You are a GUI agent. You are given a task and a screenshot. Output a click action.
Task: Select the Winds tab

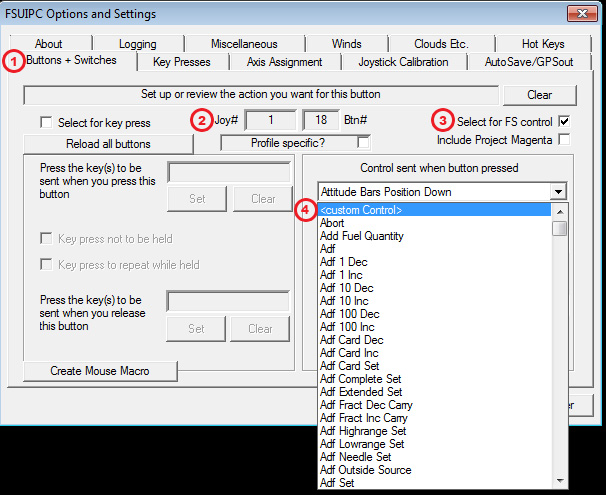[x=347, y=44]
